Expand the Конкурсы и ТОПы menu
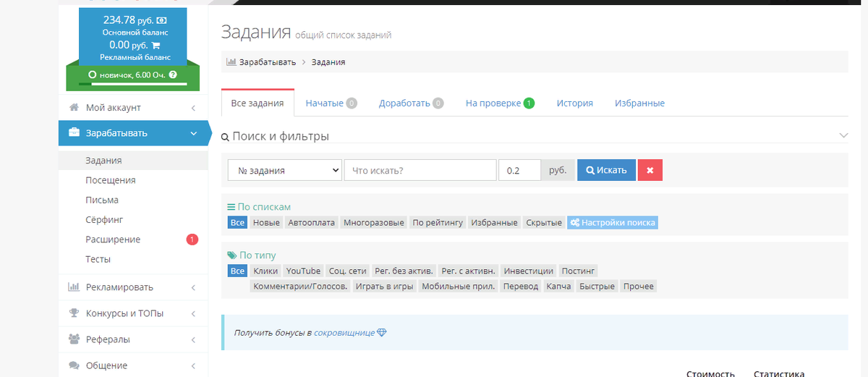The height and width of the screenshot is (377, 868). click(x=194, y=313)
